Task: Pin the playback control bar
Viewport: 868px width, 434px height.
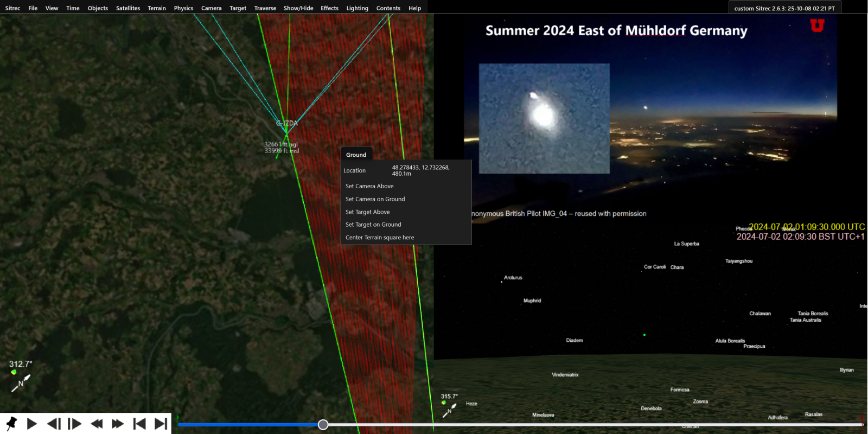Action: coord(11,424)
